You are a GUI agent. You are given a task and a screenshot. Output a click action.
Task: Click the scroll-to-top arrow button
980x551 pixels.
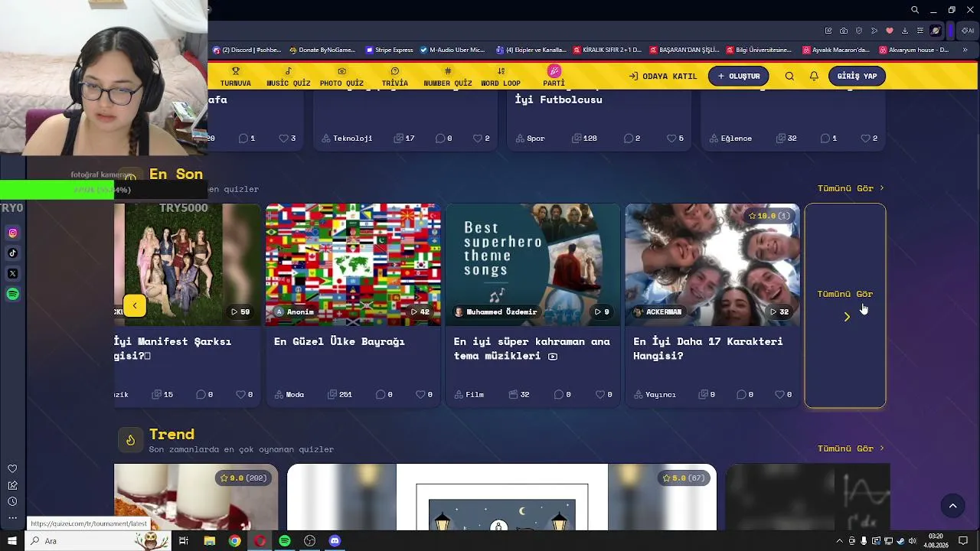(x=953, y=506)
